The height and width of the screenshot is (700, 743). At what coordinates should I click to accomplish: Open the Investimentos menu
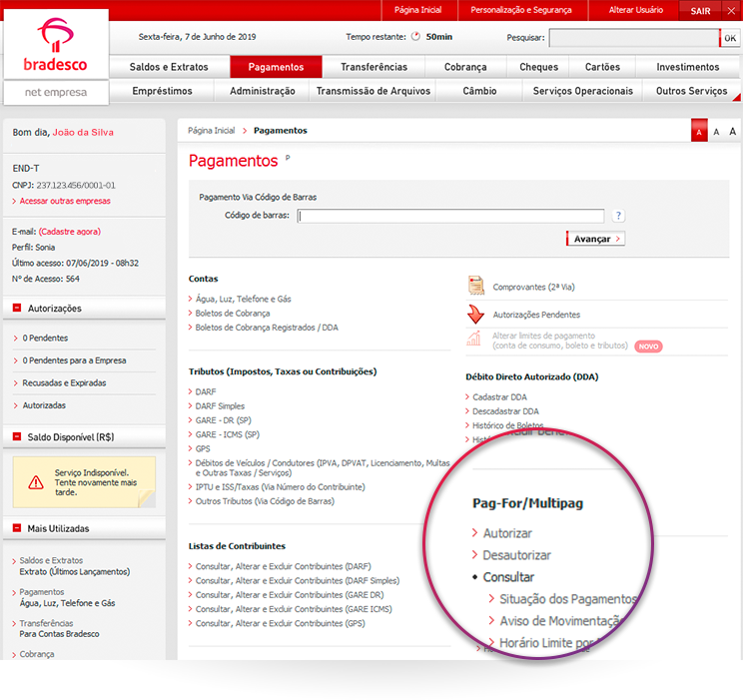click(687, 67)
